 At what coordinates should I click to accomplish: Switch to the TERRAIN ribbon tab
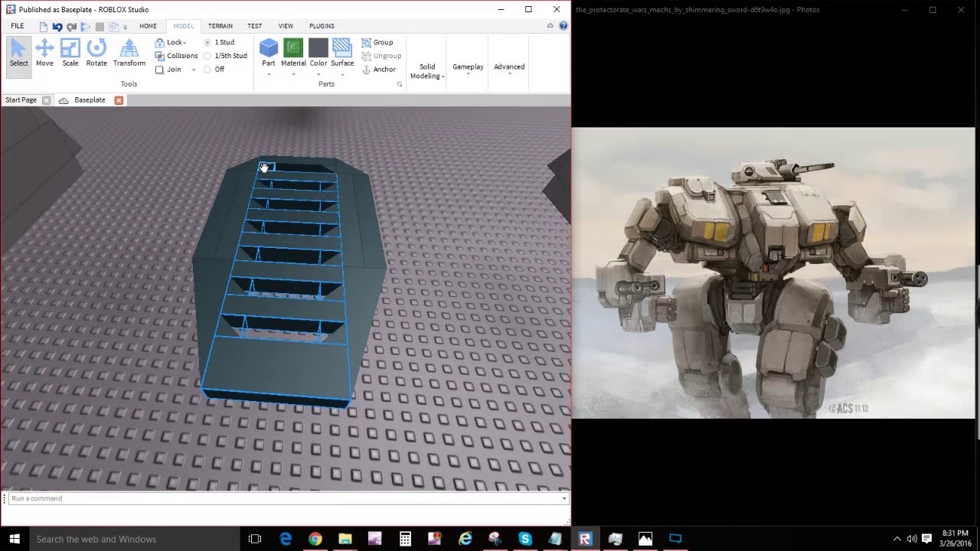tap(220, 26)
